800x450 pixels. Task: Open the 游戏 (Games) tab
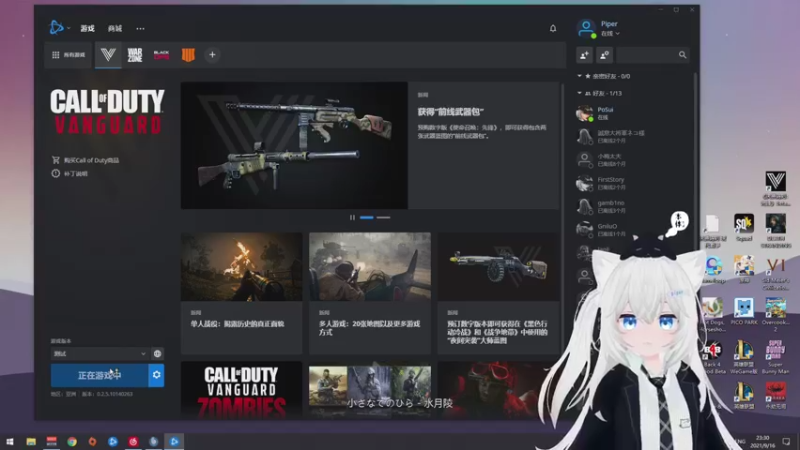point(87,29)
